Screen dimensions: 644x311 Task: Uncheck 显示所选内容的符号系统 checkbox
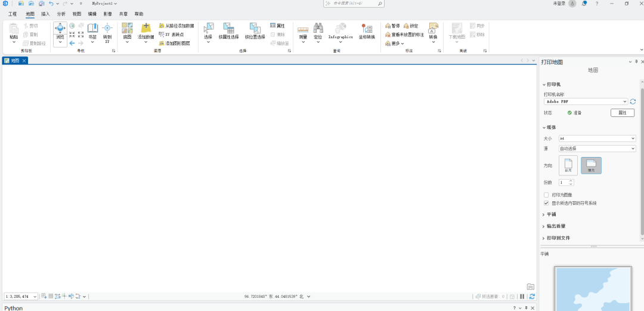[546, 203]
